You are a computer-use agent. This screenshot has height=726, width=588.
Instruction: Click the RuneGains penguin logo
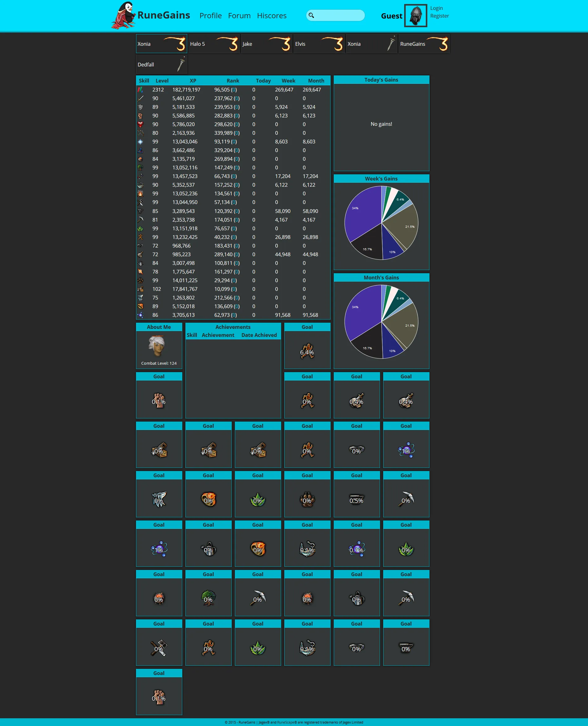click(x=123, y=15)
